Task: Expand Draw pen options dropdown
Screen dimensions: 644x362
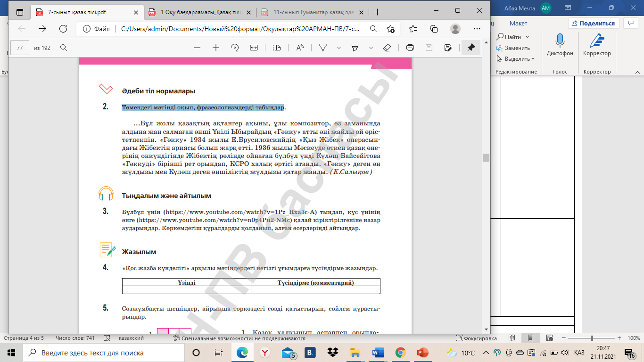Action: pos(339,48)
